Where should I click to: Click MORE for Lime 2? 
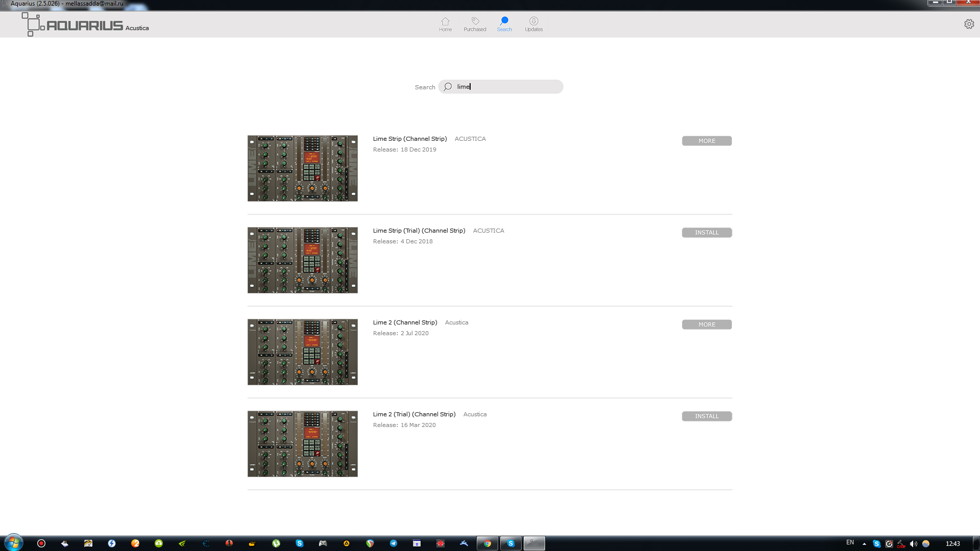coord(706,324)
